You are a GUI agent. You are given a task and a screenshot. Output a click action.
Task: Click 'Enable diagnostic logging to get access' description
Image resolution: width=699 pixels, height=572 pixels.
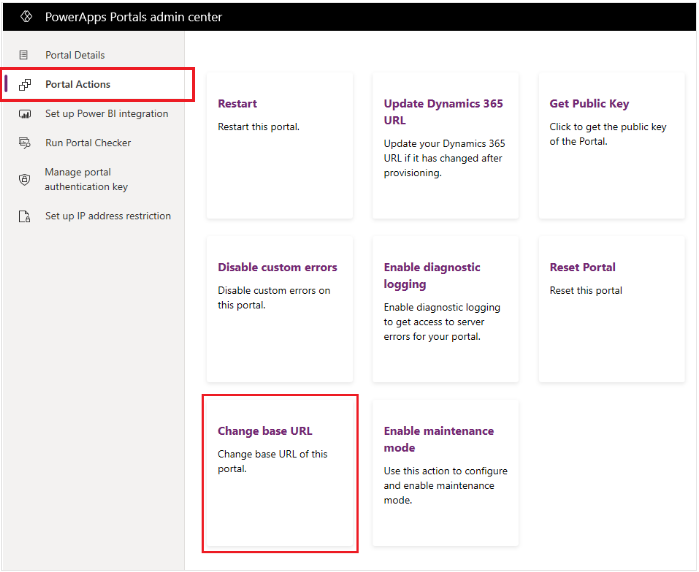click(x=442, y=322)
